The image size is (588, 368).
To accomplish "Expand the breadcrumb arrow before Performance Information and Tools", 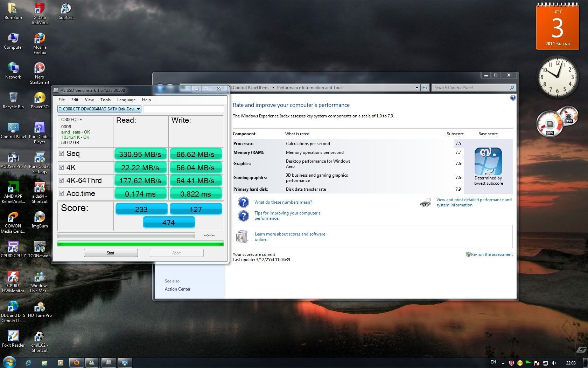I will 273,88.
